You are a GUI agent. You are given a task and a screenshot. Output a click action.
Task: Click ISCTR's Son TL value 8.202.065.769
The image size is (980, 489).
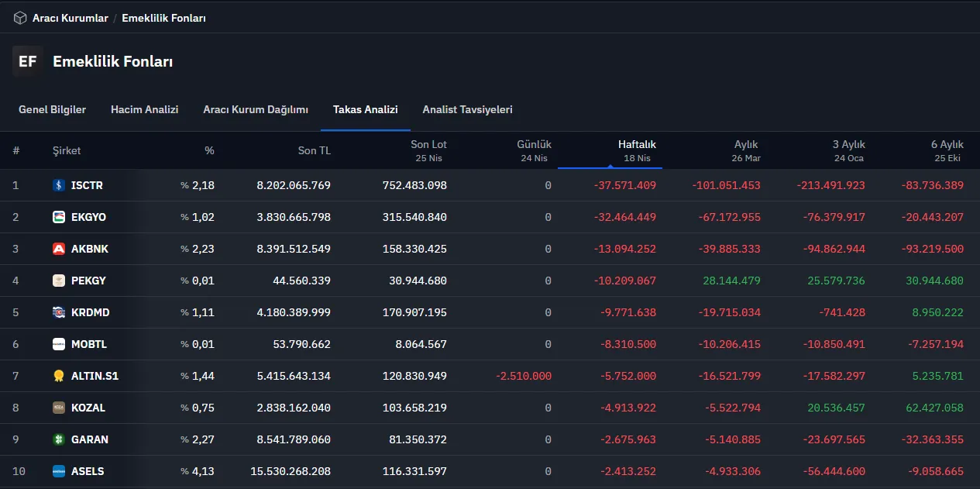pyautogui.click(x=294, y=185)
